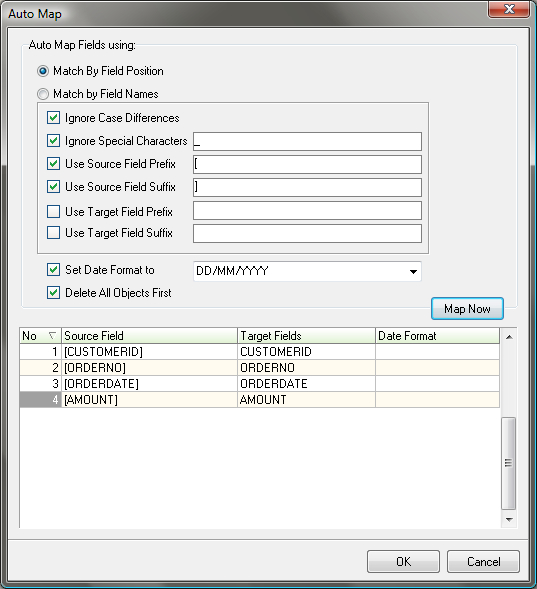Image resolution: width=537 pixels, height=589 pixels.
Task: Click the ORDERNO target field cell
Action: (x=306, y=368)
